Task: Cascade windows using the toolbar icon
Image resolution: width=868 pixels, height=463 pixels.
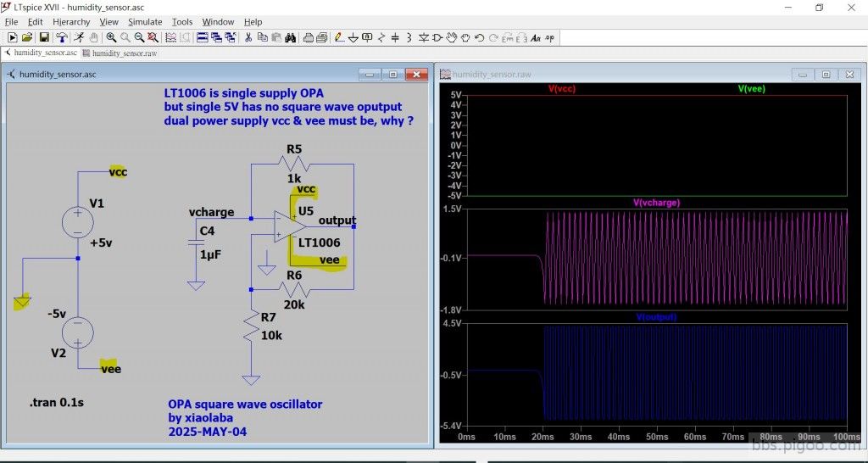Action: point(216,37)
